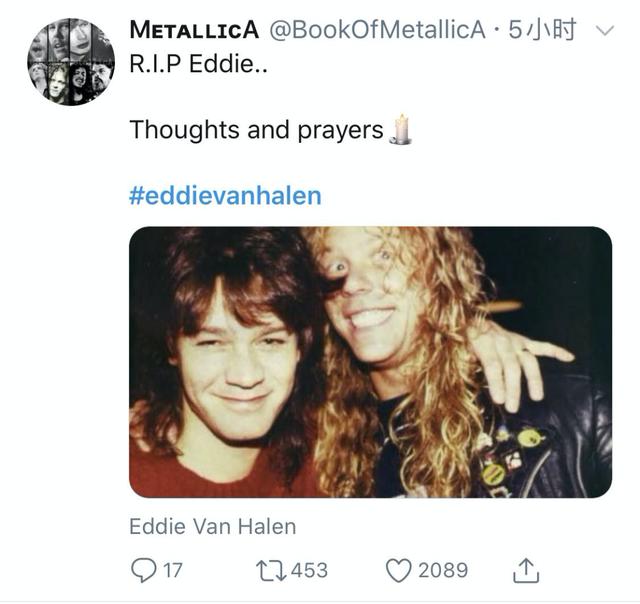Expand tweet options chevron menu
This screenshot has height=604, width=640.
tap(605, 31)
